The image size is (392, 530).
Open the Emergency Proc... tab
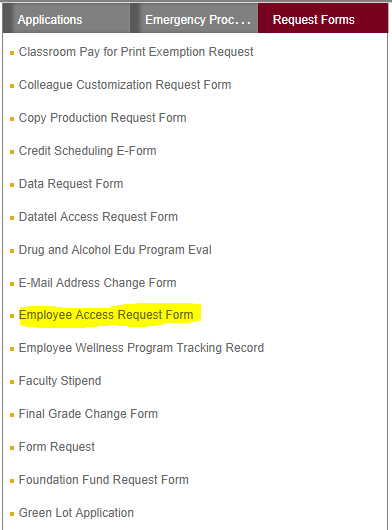[x=194, y=19]
